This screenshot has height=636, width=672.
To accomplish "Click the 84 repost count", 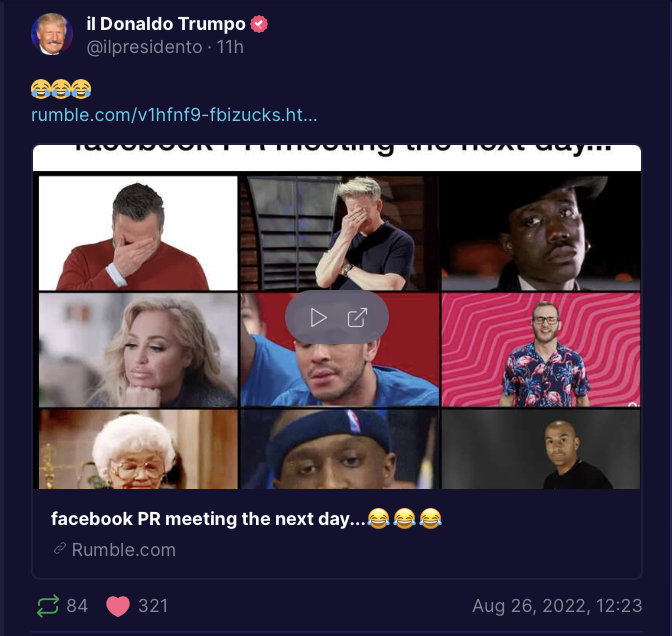I will click(x=77, y=606).
